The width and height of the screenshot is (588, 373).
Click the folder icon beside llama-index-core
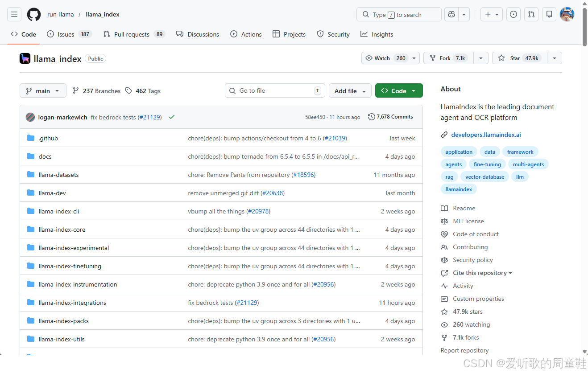coord(31,230)
